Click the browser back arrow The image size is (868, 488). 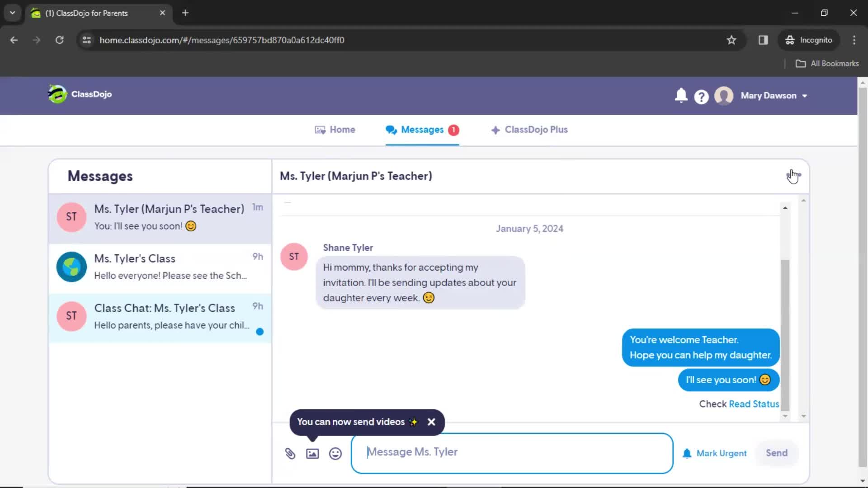[14, 40]
